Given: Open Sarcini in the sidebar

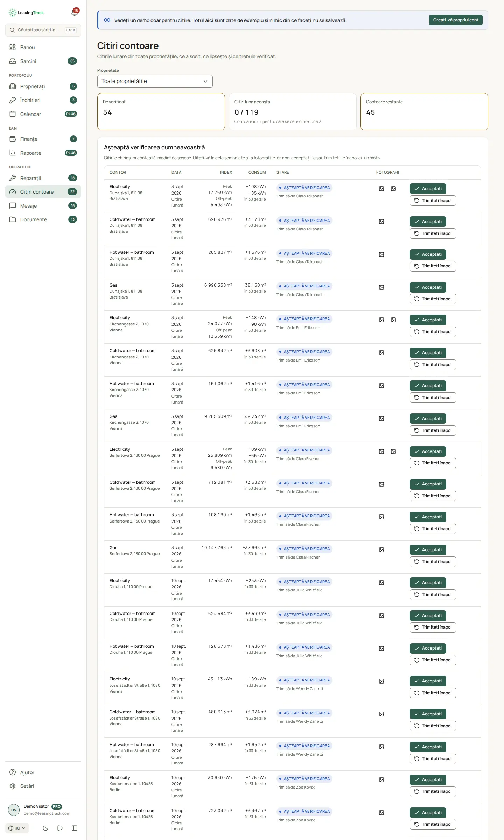Looking at the screenshot, I should [43, 61].
